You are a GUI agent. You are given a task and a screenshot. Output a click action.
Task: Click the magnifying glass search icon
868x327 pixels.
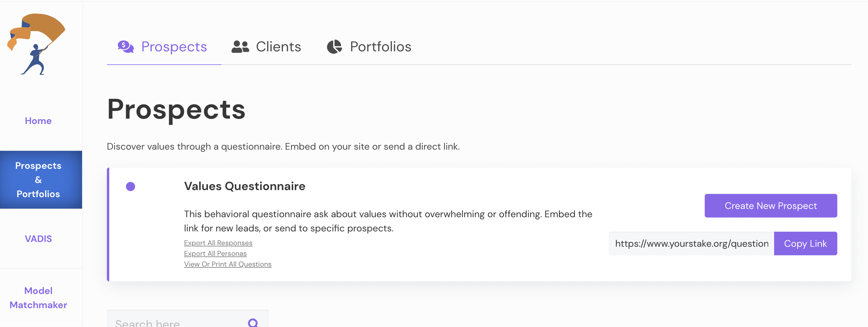pyautogui.click(x=253, y=323)
